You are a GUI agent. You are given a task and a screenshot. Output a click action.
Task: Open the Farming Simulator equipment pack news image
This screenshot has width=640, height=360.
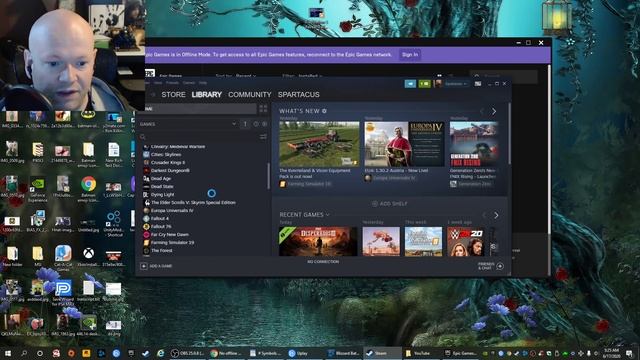coord(319,144)
